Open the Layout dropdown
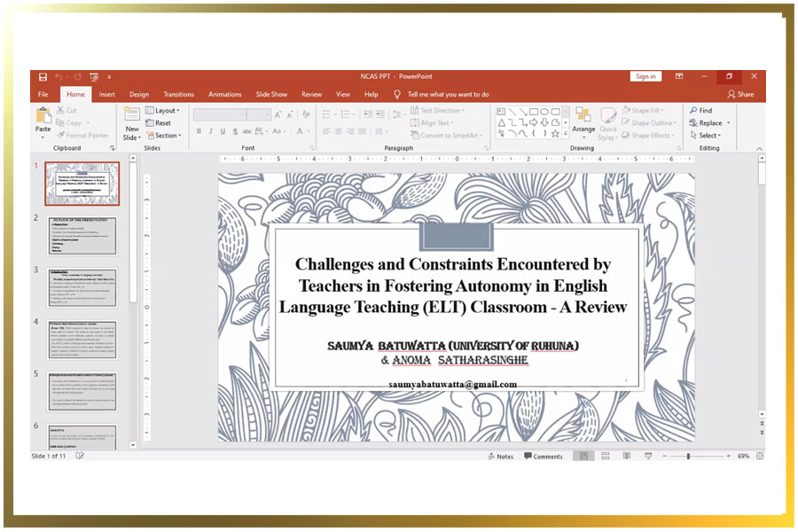 click(162, 111)
